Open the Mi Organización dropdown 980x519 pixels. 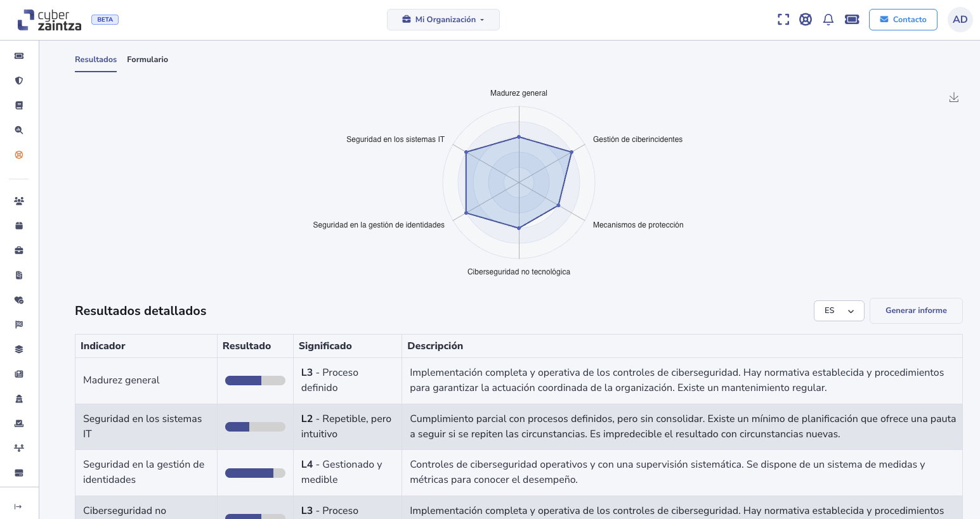click(443, 20)
